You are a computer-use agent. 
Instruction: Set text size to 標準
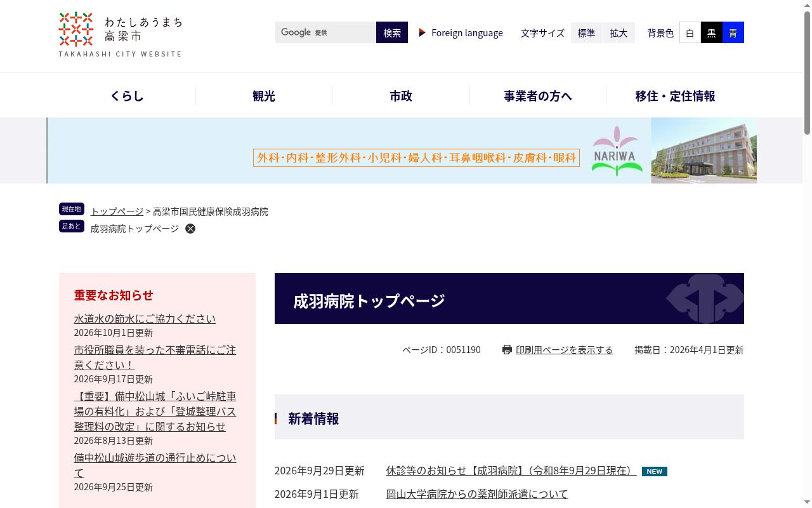pos(587,32)
